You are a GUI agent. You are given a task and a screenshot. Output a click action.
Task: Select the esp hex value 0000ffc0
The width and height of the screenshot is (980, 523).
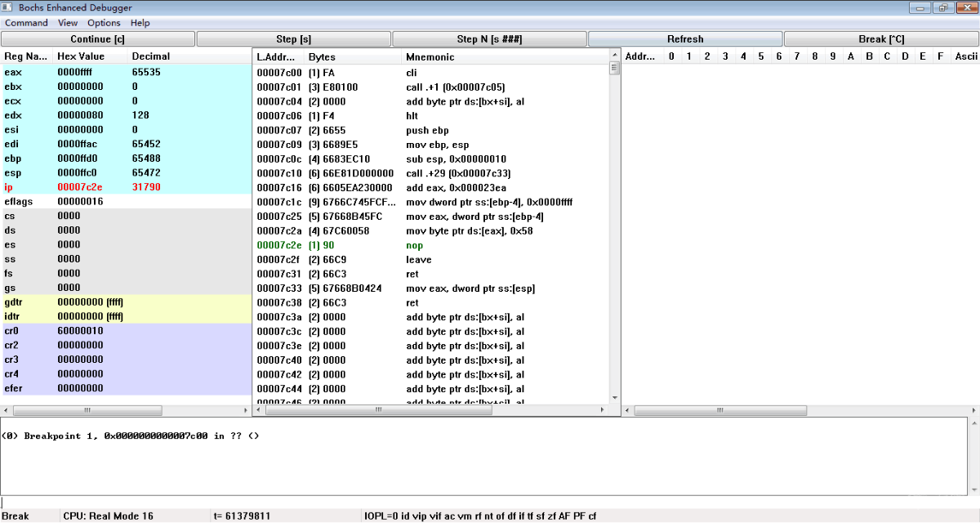click(x=80, y=173)
